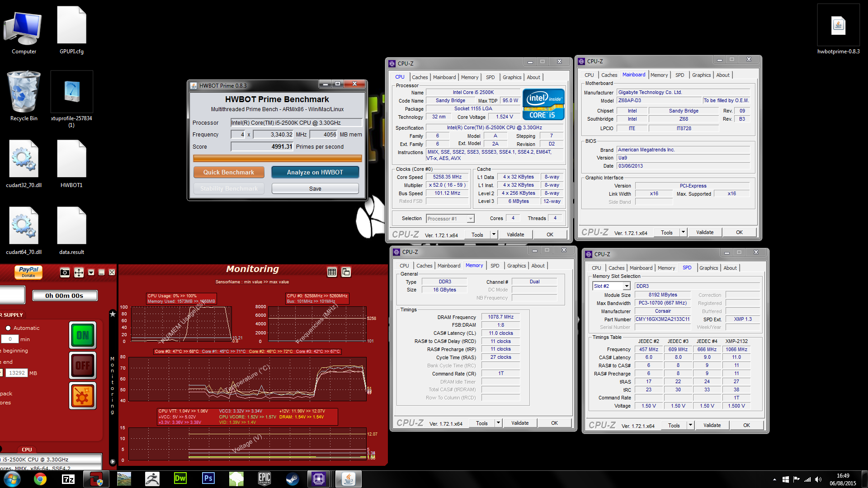Switch to Graphics tab in Mainboard CPU-Z window
The height and width of the screenshot is (488, 868).
(x=701, y=75)
